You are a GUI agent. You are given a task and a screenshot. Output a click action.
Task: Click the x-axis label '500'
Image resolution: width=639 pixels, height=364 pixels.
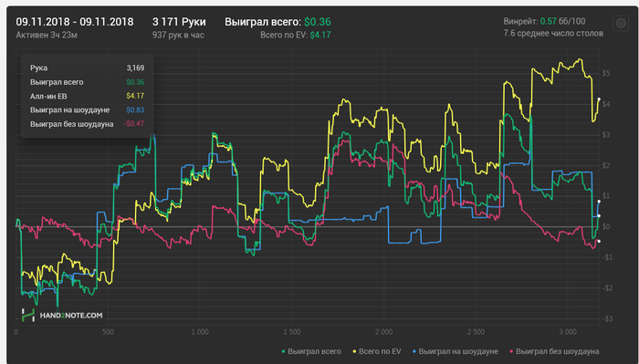pyautogui.click(x=108, y=332)
